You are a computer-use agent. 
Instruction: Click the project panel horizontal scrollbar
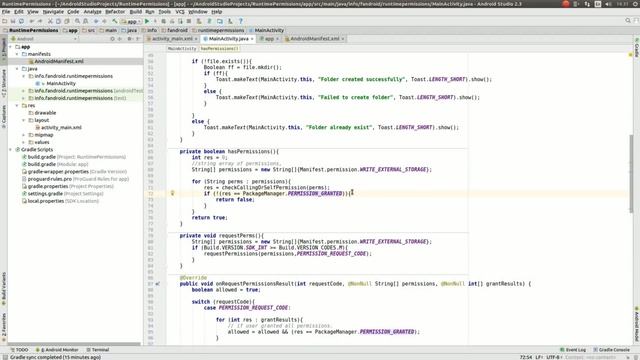pos(74,344)
